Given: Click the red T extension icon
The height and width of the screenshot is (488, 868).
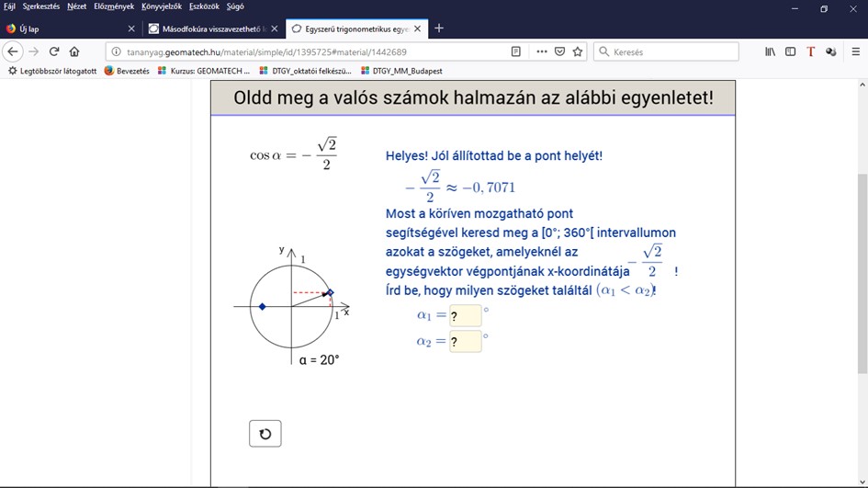Looking at the screenshot, I should [811, 51].
